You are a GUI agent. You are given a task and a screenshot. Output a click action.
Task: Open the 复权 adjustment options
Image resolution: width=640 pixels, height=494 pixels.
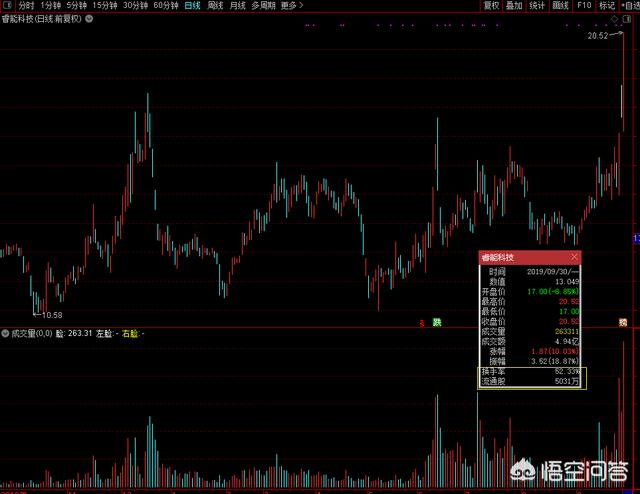pos(491,5)
